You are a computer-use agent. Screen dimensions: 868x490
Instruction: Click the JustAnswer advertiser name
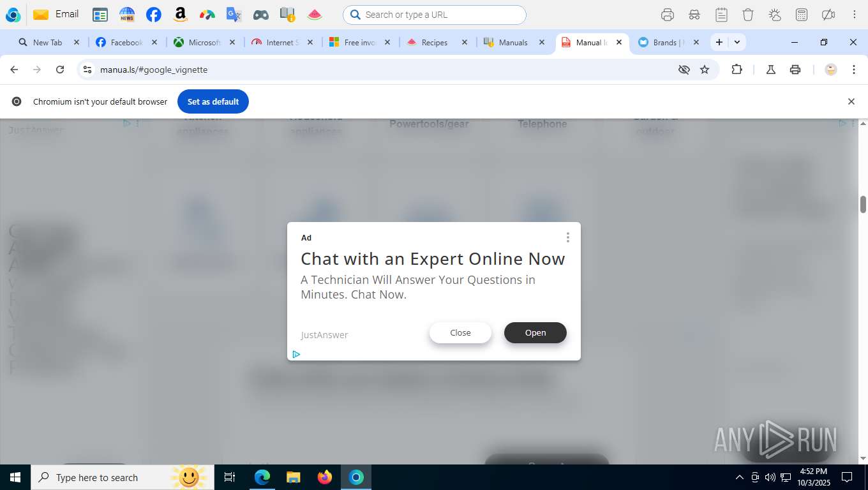pyautogui.click(x=324, y=335)
